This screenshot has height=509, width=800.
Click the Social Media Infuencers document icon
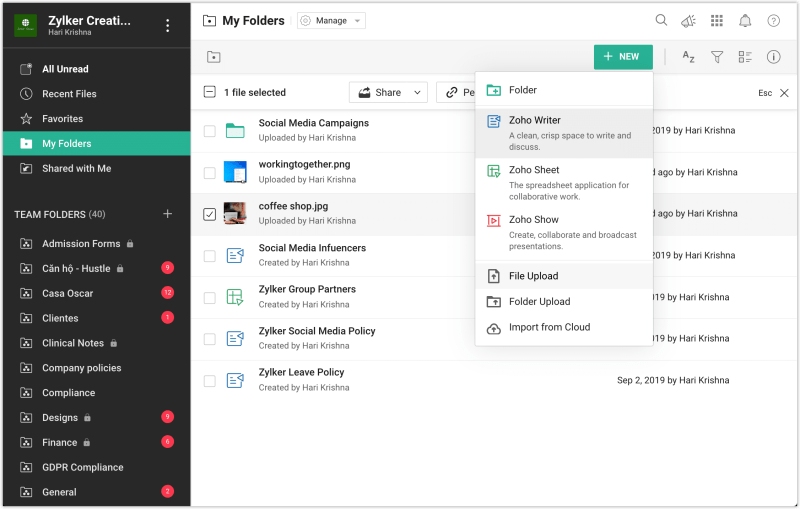pyautogui.click(x=235, y=255)
